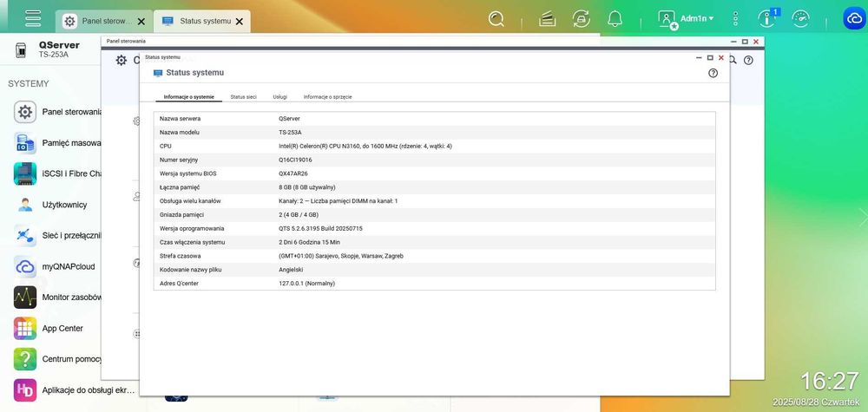Open external devices sync icon

581,19
